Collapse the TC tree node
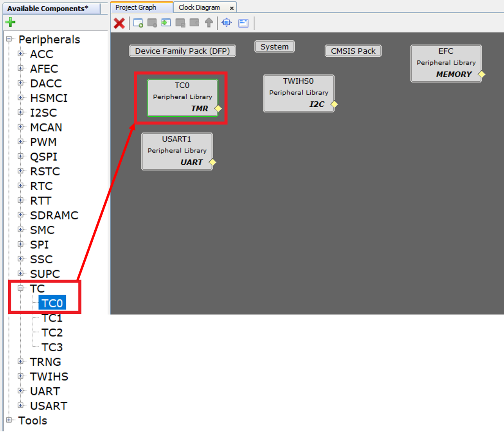This screenshot has width=504, height=433. pos(21,288)
